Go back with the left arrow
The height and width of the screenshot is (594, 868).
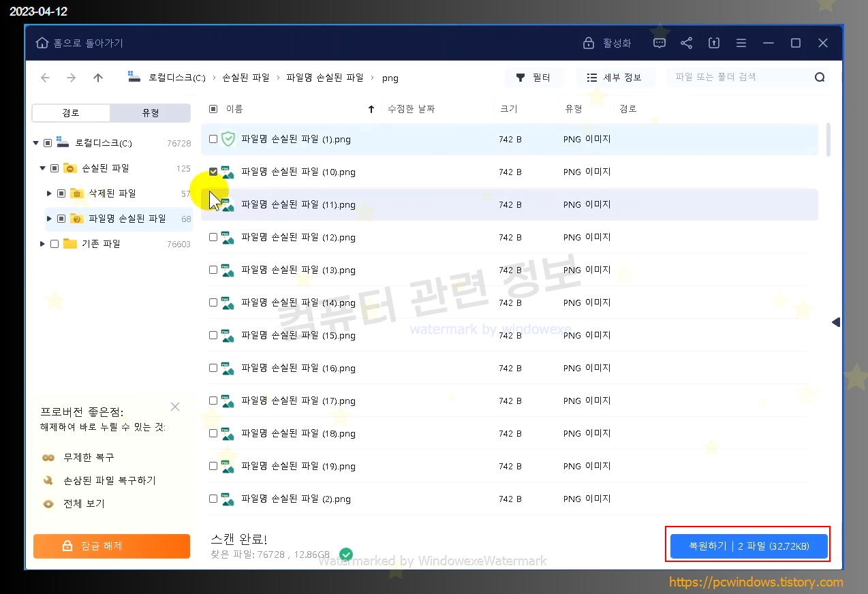pyautogui.click(x=45, y=78)
